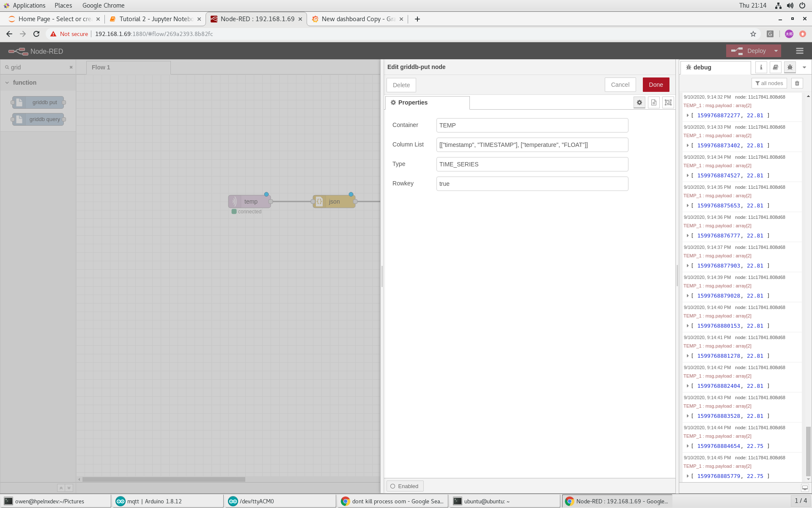This screenshot has width=812, height=508.
Task: Click the Column List input field
Action: point(532,145)
